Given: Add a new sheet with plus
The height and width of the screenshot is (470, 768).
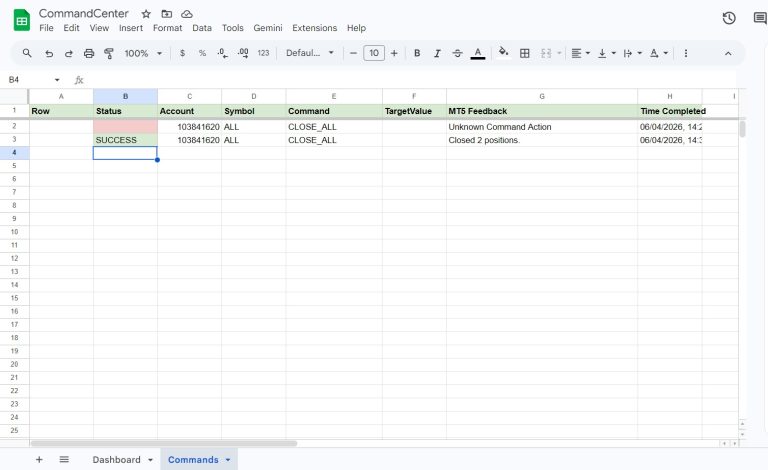Looking at the screenshot, I should [39, 459].
